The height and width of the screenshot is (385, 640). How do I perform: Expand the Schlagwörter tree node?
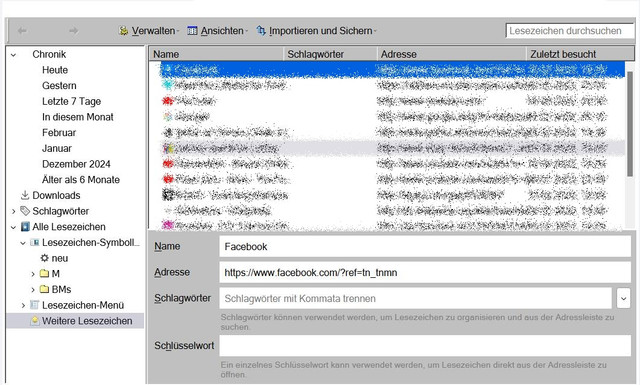click(13, 211)
